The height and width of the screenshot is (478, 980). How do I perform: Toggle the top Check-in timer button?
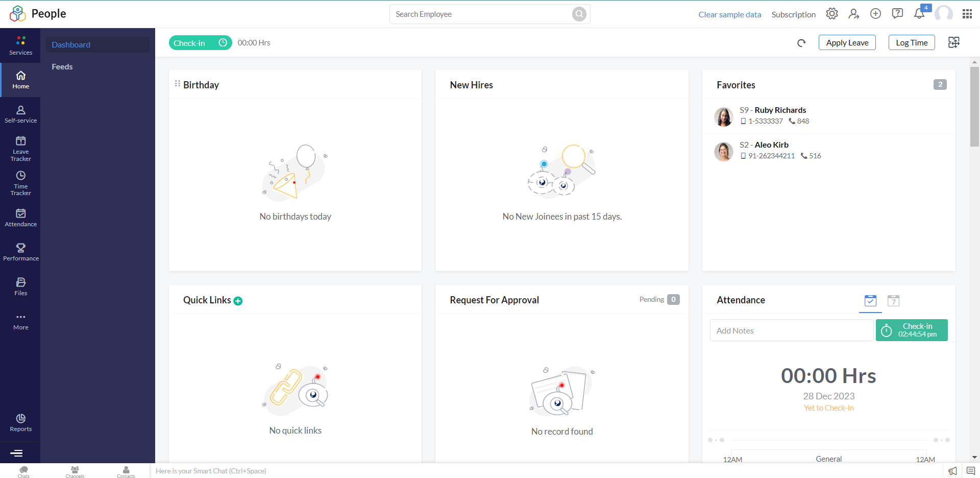(x=200, y=43)
